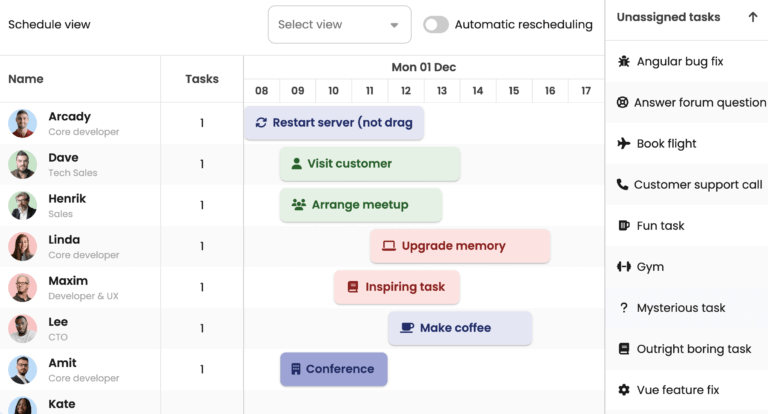Click the Schedule view heading

49,24
